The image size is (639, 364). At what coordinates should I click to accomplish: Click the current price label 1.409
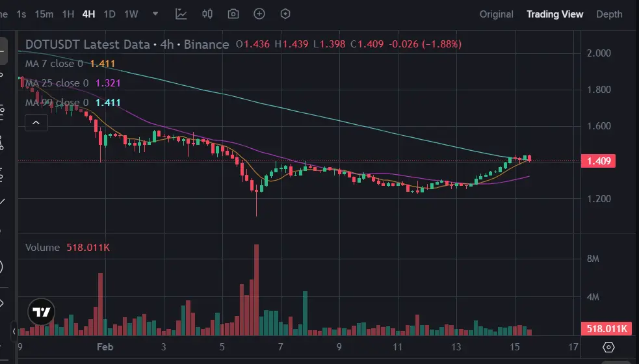(598, 161)
